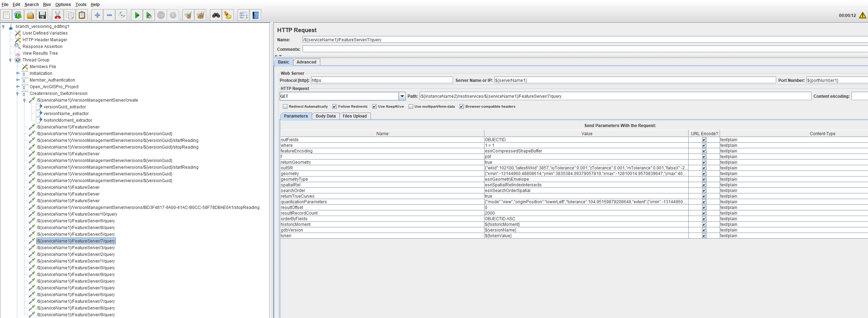Open the Function Helper list icon
The height and width of the screenshot is (318, 868).
tap(243, 15)
